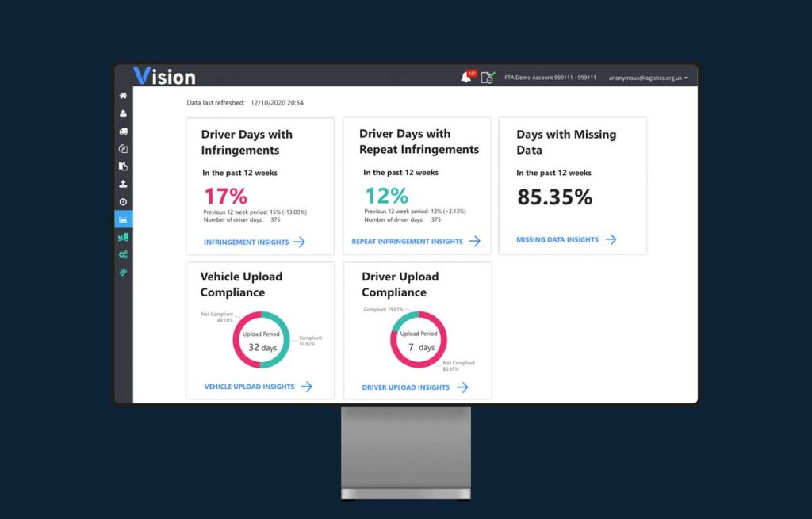Click the Driver Upload Compliance donut chart

pyautogui.click(x=419, y=339)
